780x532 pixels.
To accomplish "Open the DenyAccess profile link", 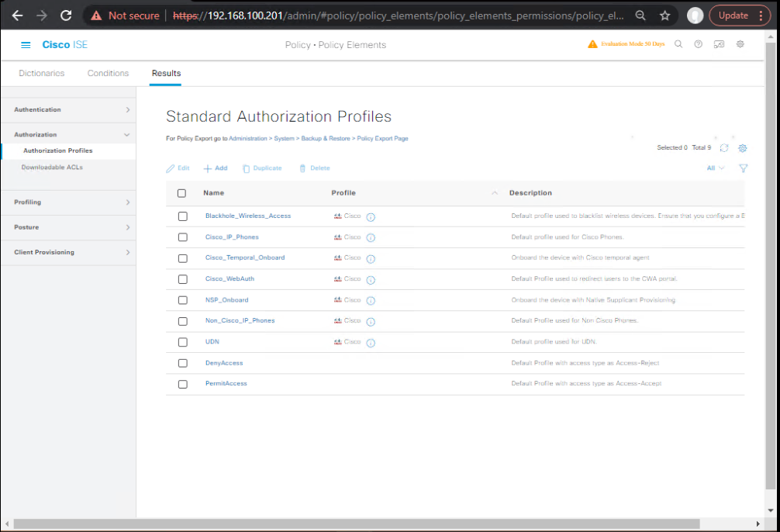I will tap(224, 363).
